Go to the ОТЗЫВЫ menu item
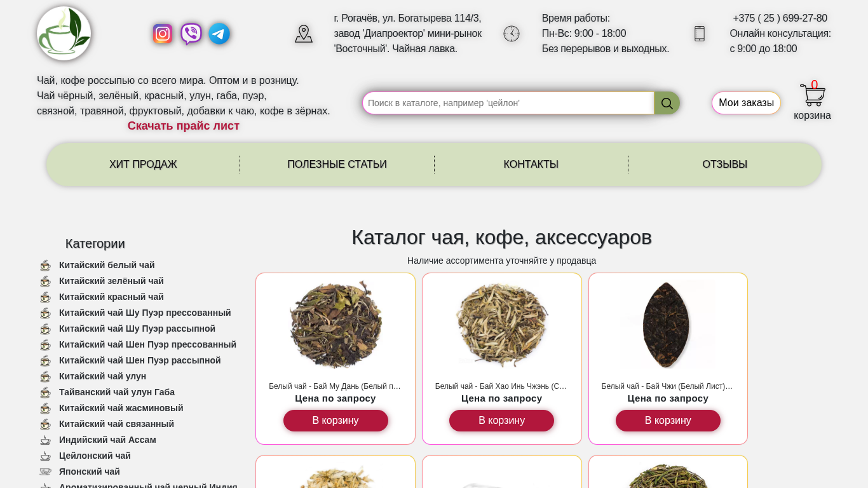Viewport: 868px width, 488px height. (x=725, y=165)
